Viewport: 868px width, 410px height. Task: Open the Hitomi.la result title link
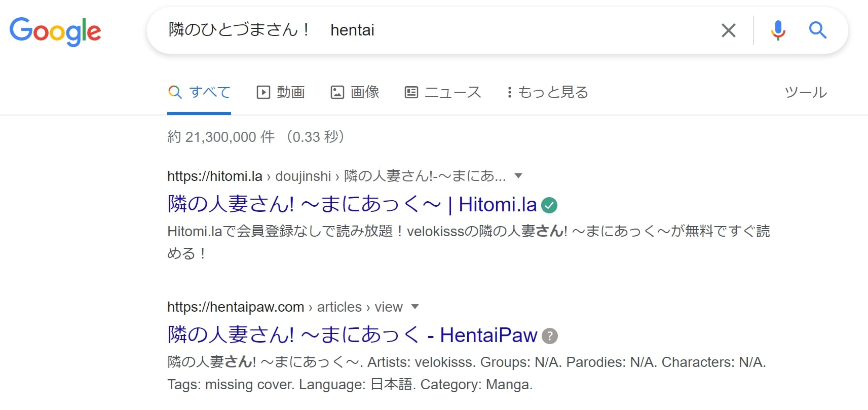pyautogui.click(x=352, y=204)
